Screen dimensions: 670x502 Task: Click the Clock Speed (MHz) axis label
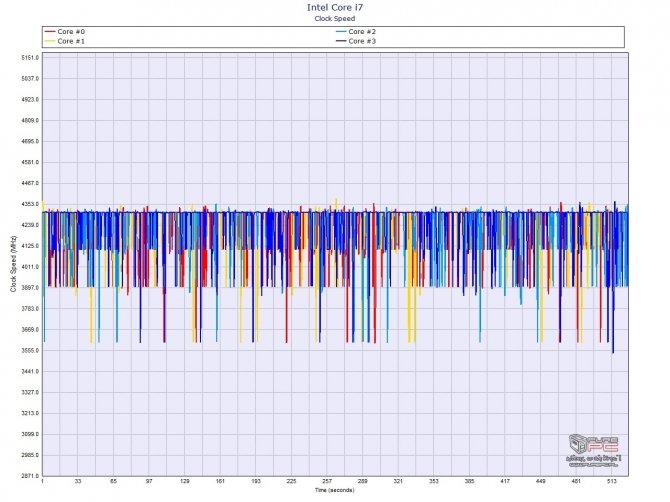[x=13, y=264]
